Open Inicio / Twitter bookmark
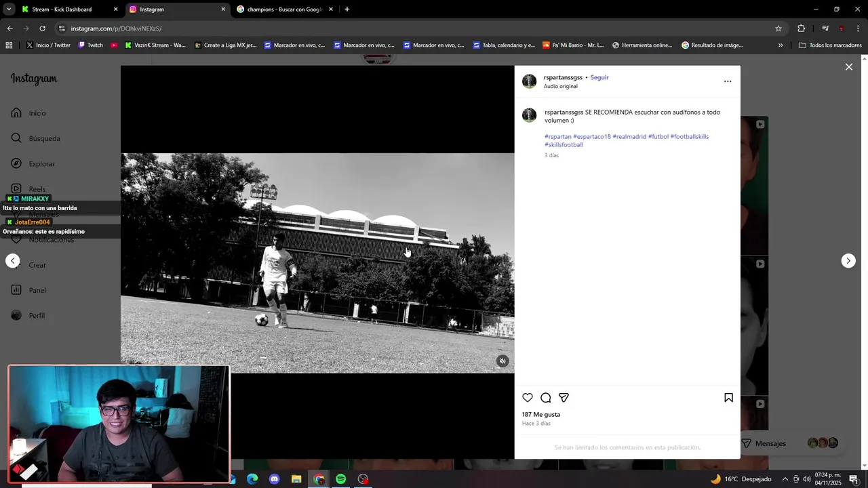 coord(48,45)
